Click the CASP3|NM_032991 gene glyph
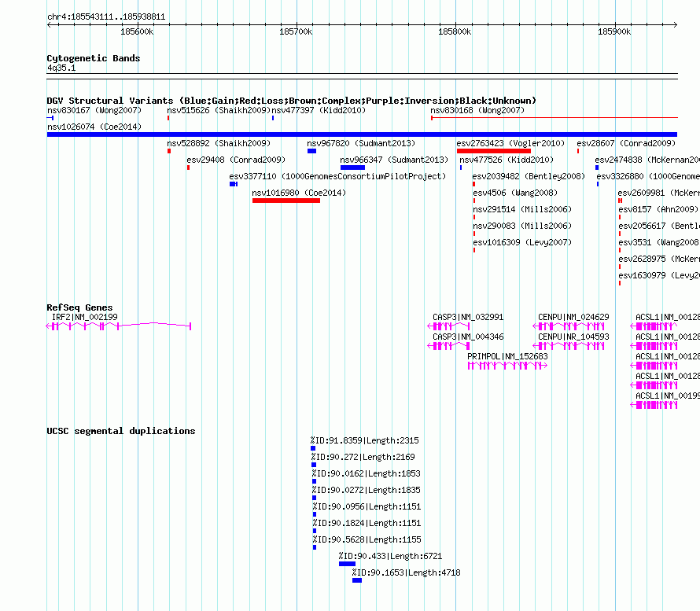The width and height of the screenshot is (700, 611). [448, 326]
